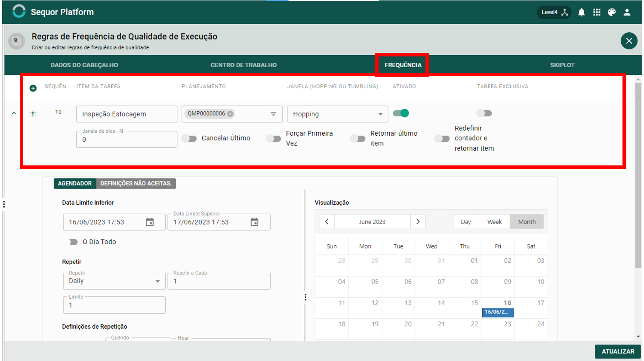Open the lower limit date calendar picker
This screenshot has height=361, width=644.
coord(150,222)
